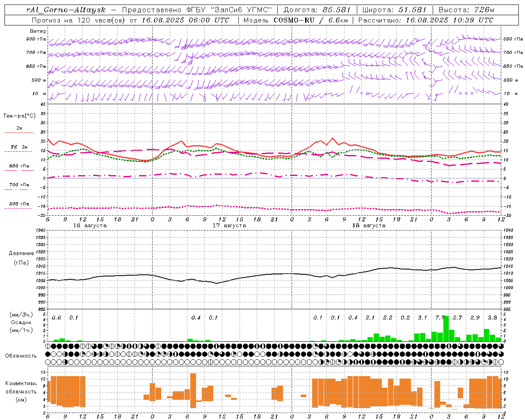Click the 'Тем-ра(°C)' panel label
The width and height of the screenshot is (525, 420).
pos(19,116)
